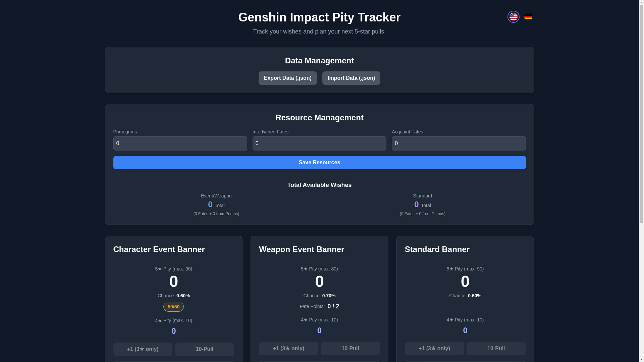This screenshot has height=362, width=644.
Task: Add one 3★ pull on Standard Banner
Action: [x=434, y=349]
